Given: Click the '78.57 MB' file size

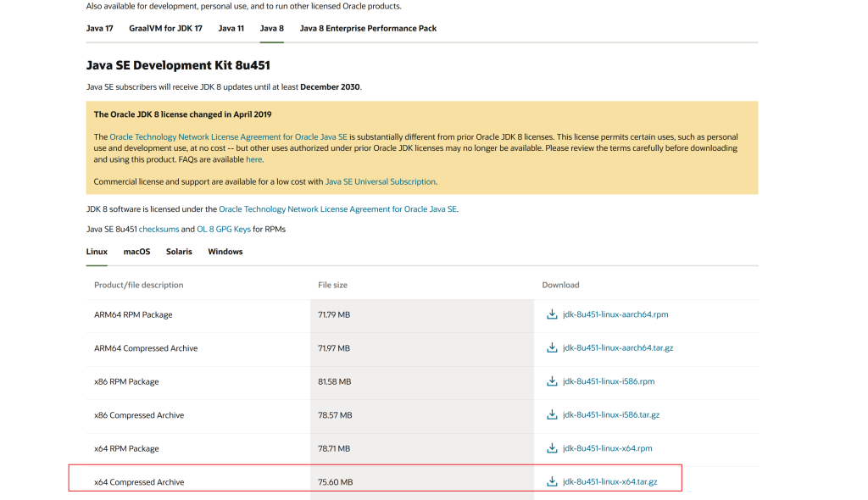Looking at the screenshot, I should click(335, 415).
